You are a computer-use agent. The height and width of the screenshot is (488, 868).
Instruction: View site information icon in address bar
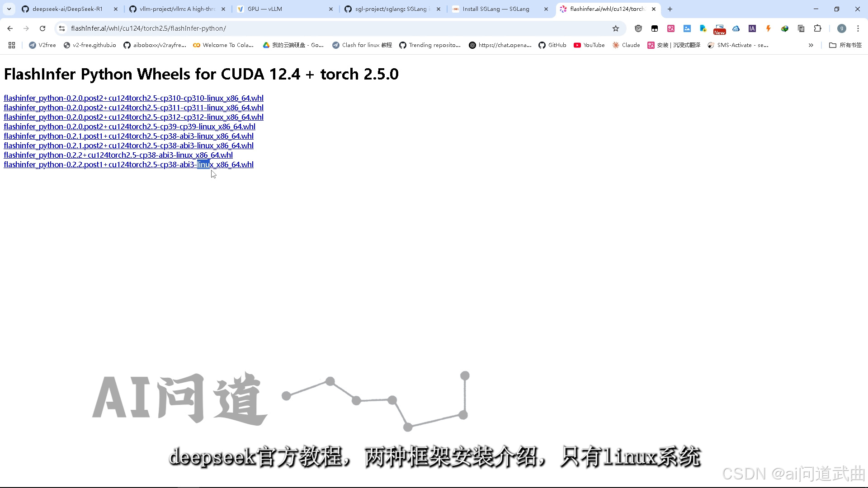pyautogui.click(x=62, y=28)
